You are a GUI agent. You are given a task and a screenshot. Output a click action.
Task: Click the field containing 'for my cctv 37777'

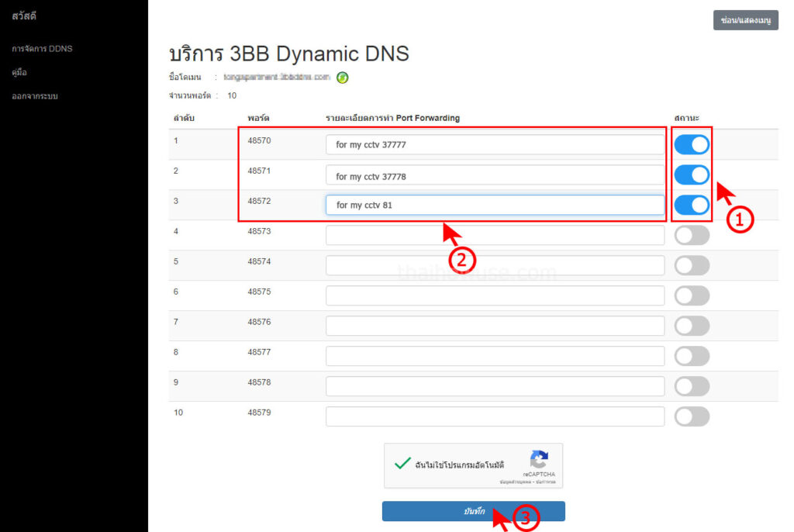coord(495,144)
